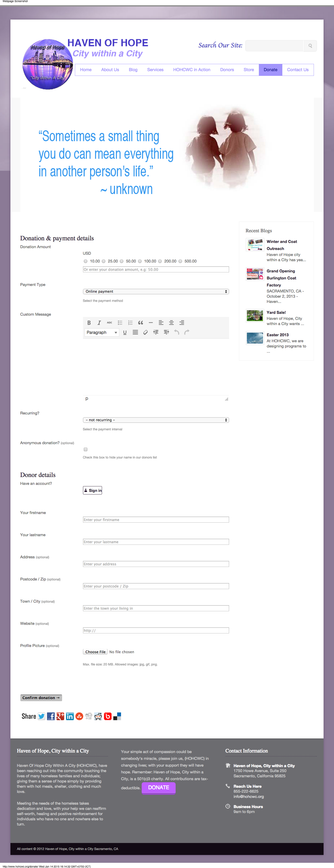Share page on Reddit

pyautogui.click(x=98, y=716)
